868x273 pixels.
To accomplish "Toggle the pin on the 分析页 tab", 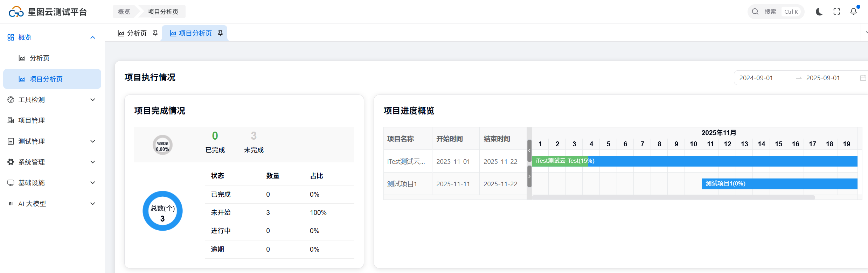I will [155, 33].
